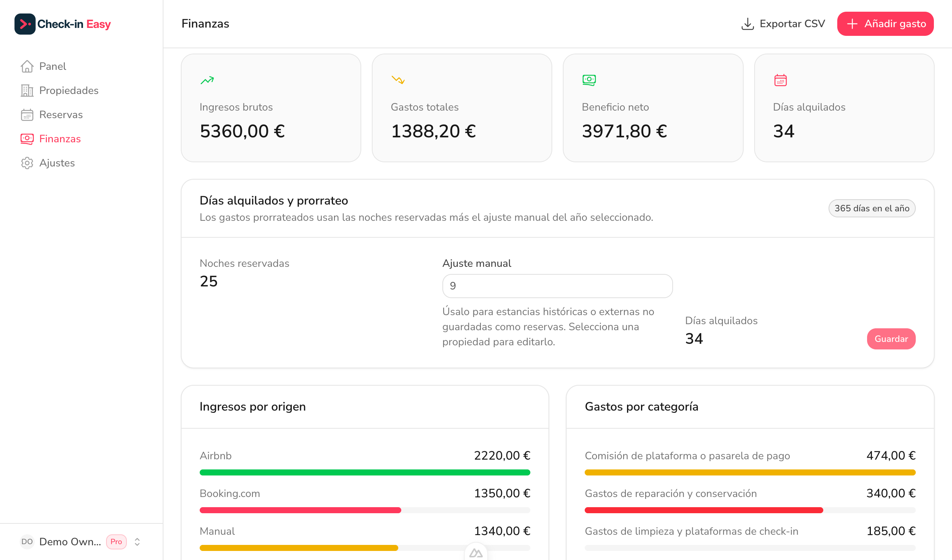Image resolution: width=952 pixels, height=560 pixels.
Task: Click Añadir gasto button
Action: 885,24
